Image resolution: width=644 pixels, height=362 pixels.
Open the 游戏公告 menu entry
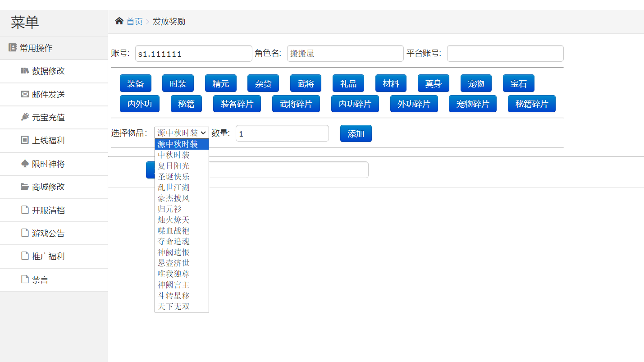(48, 233)
